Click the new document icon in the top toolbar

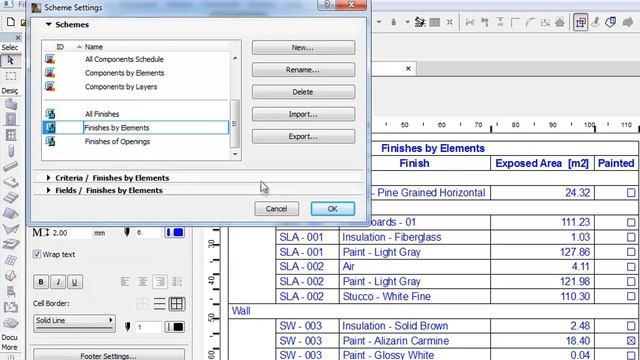pyautogui.click(x=11, y=22)
